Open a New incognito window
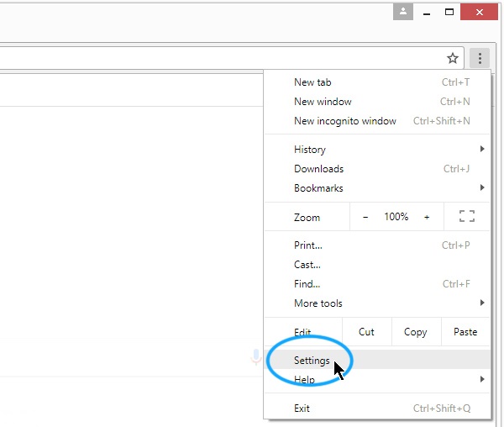This screenshot has height=427, width=504. point(377,121)
